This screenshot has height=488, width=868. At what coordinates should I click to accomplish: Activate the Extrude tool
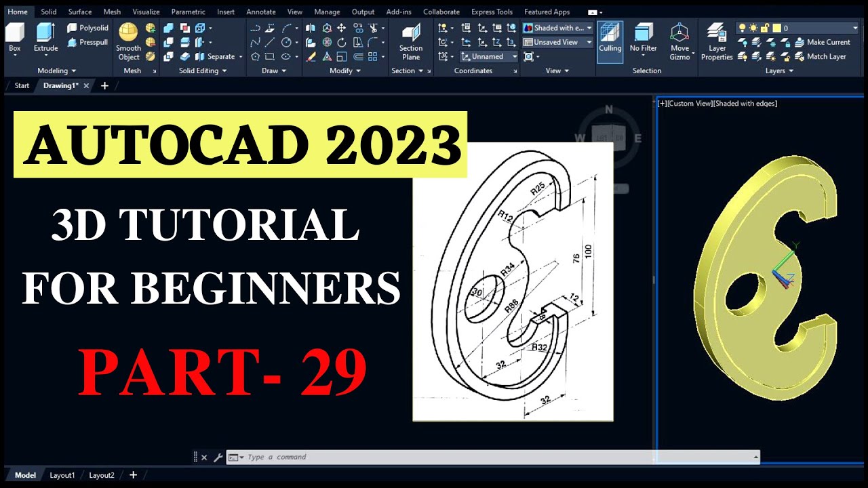[x=45, y=37]
